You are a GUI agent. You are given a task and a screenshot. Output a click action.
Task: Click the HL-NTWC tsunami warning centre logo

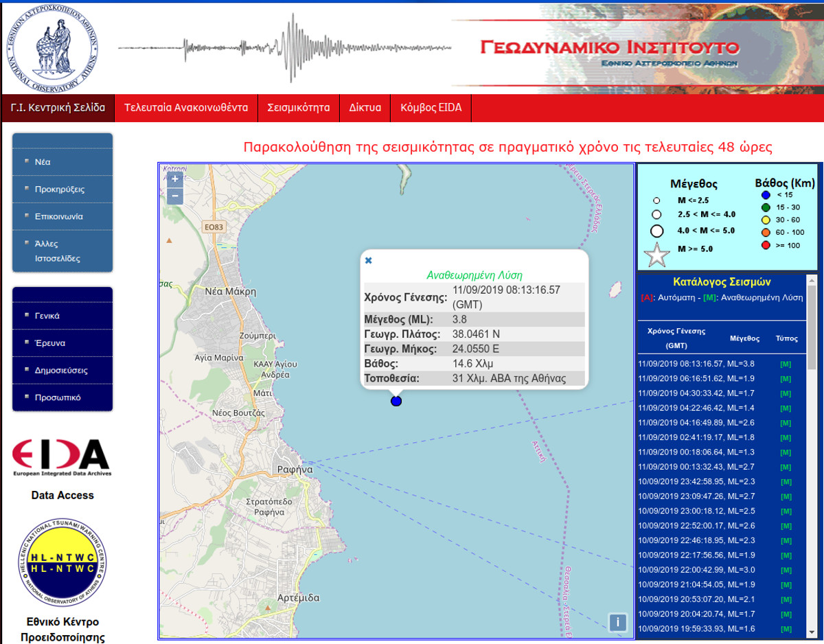click(x=62, y=561)
